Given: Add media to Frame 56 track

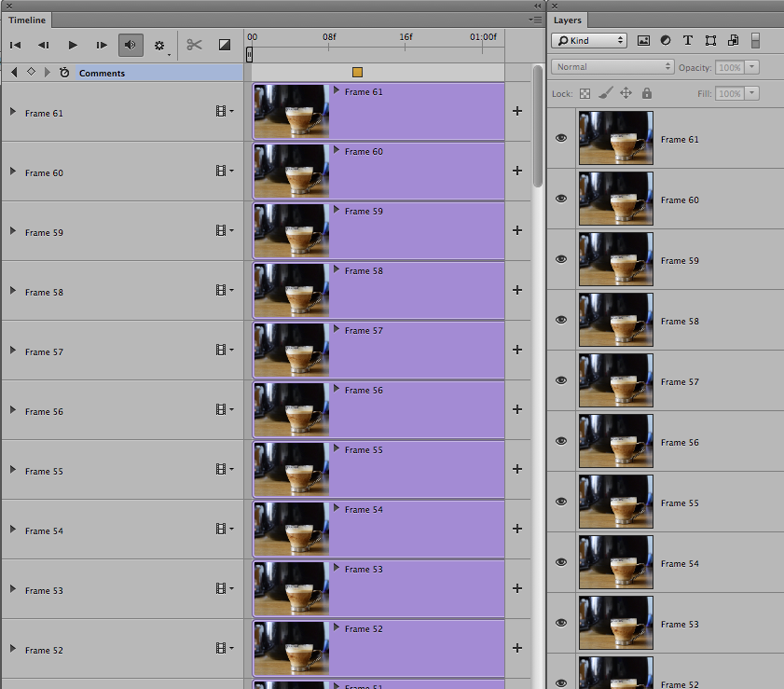Looking at the screenshot, I should pyautogui.click(x=517, y=409).
